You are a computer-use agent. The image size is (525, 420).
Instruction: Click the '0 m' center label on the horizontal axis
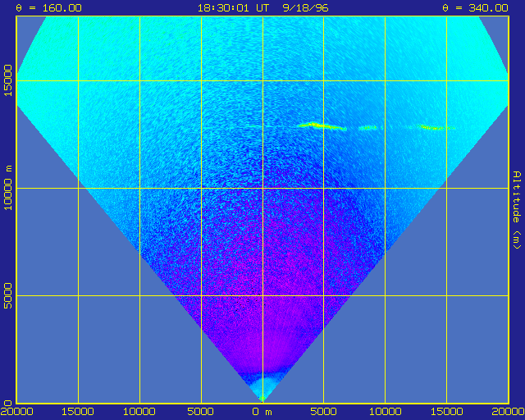point(262,412)
